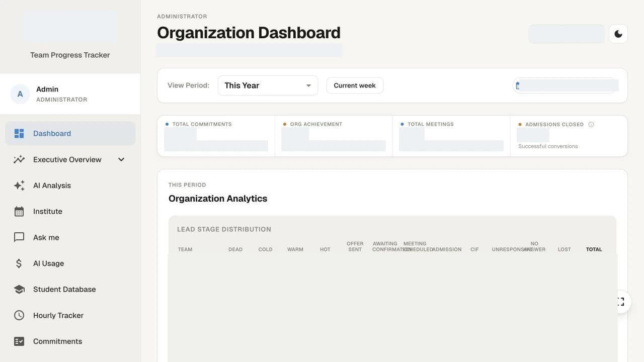Toggle dark mode with the moon button
The width and height of the screenshot is (644, 362).
click(x=618, y=34)
